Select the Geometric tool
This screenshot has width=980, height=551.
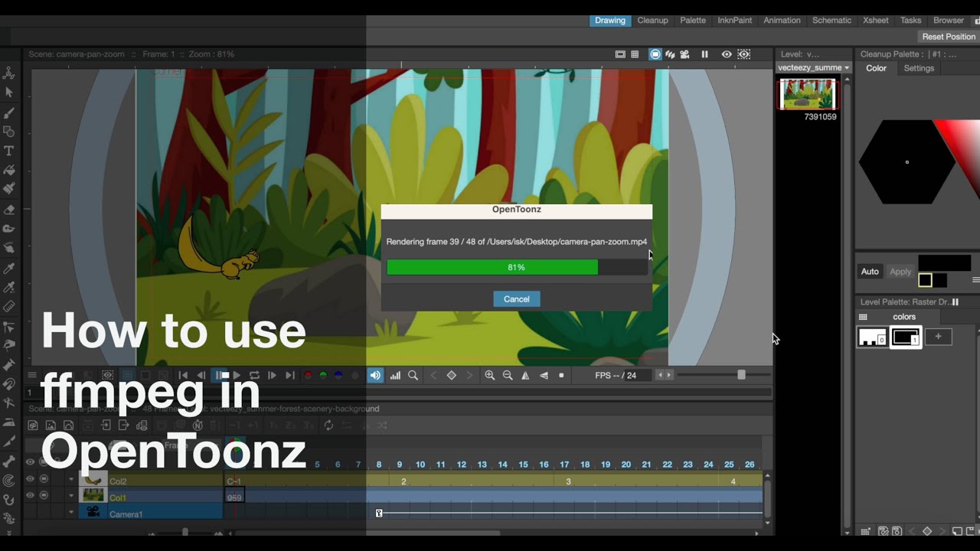pos(9,132)
